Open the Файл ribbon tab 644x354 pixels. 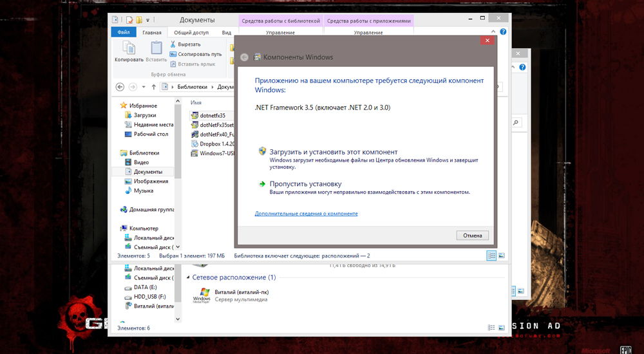(124, 32)
